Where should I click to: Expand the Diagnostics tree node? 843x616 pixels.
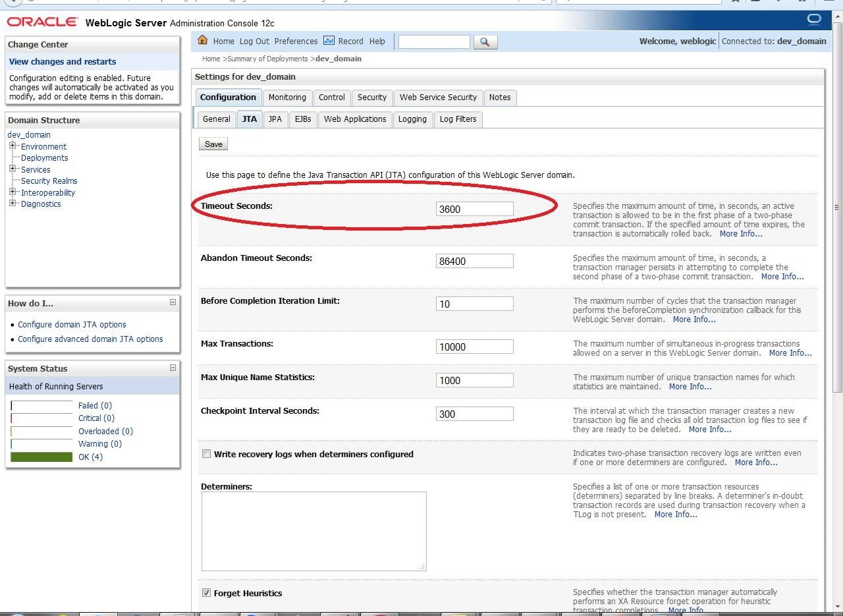[x=13, y=203]
